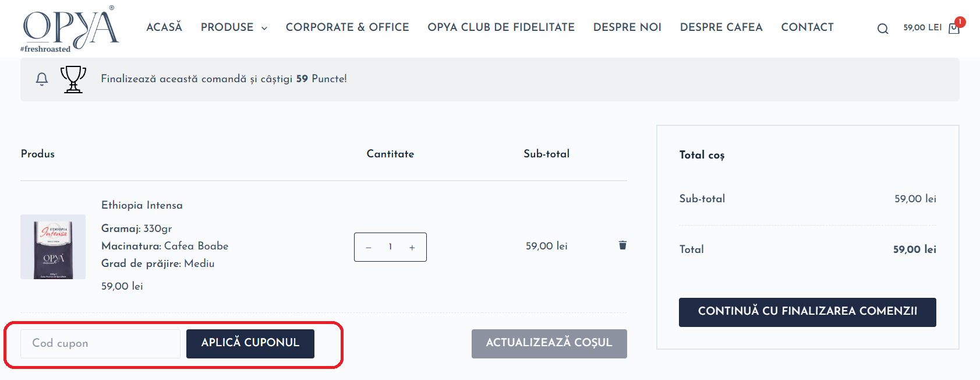Click the ACTUALIZEAZĂ COȘUL button
980x380 pixels.
pyautogui.click(x=549, y=343)
